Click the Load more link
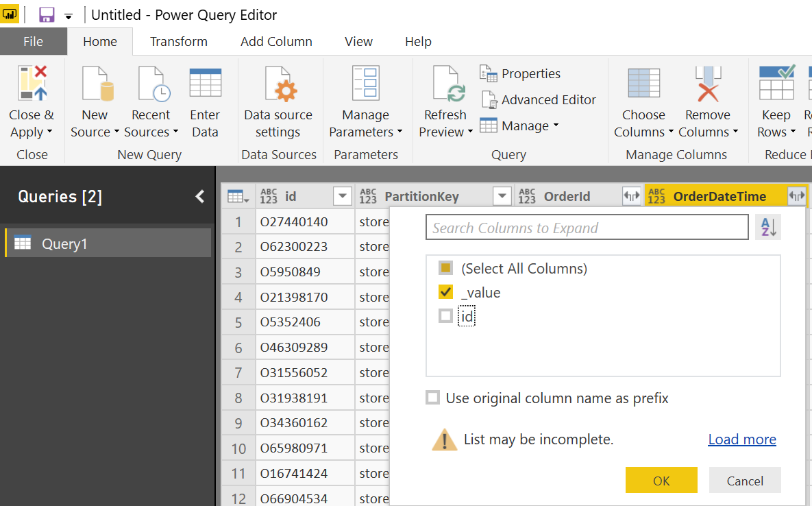The height and width of the screenshot is (506, 812). coord(742,439)
